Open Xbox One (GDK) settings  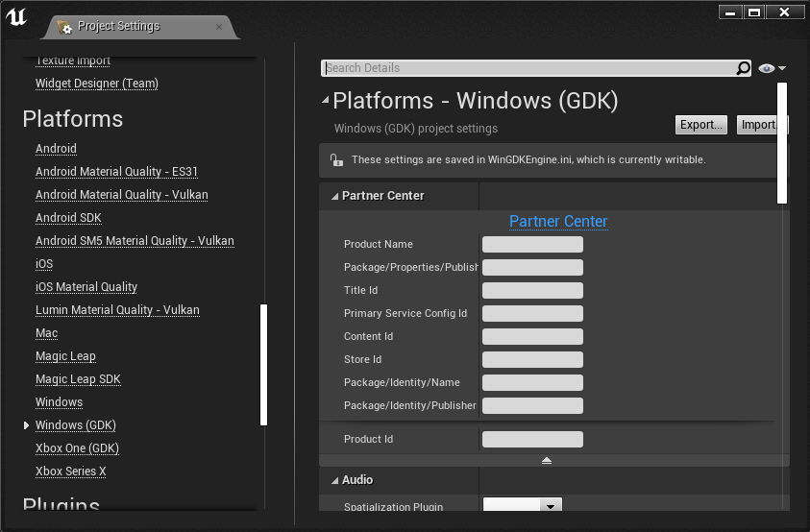[77, 448]
